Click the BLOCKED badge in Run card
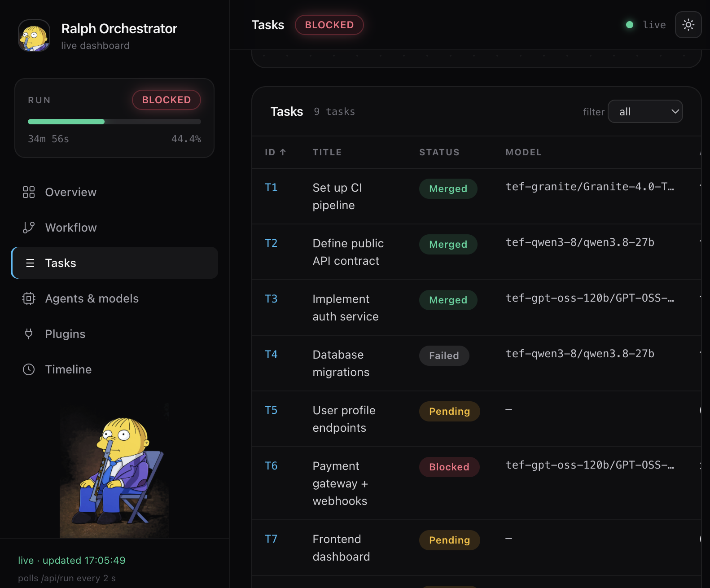This screenshot has width=710, height=588. [x=167, y=100]
